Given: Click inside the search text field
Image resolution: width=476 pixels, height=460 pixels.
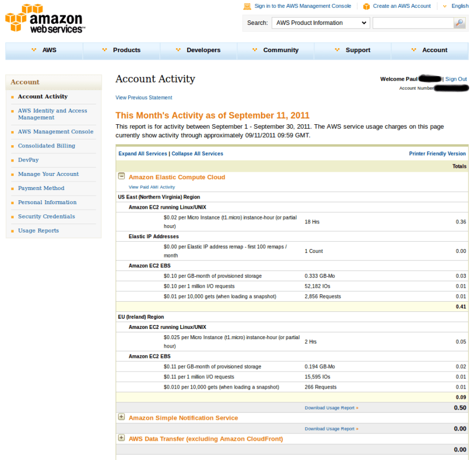Looking at the screenshot, I should pos(412,23).
